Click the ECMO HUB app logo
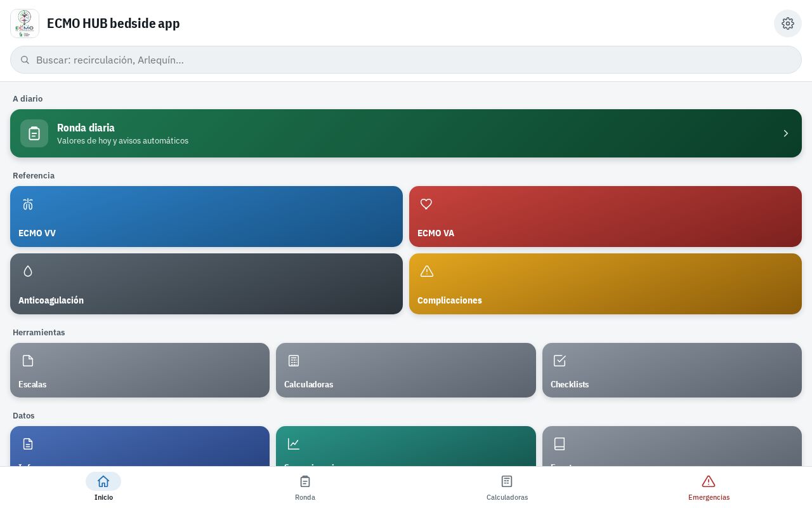 pyautogui.click(x=25, y=23)
